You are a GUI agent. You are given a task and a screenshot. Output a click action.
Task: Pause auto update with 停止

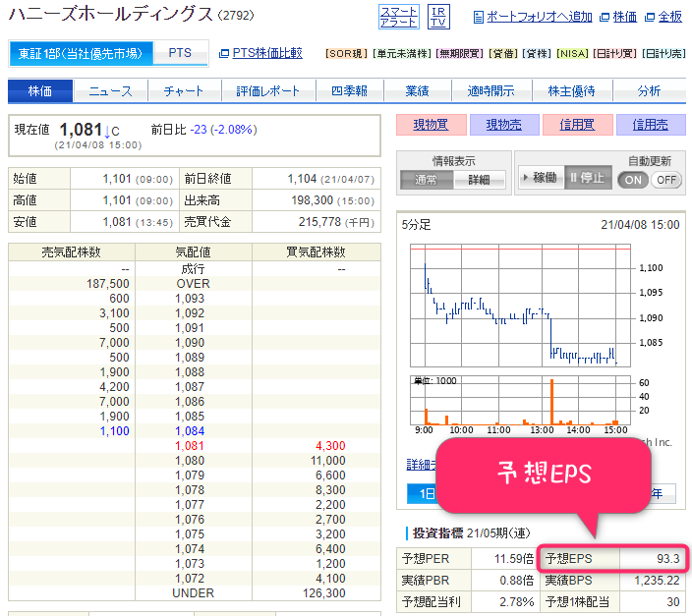coord(588,178)
